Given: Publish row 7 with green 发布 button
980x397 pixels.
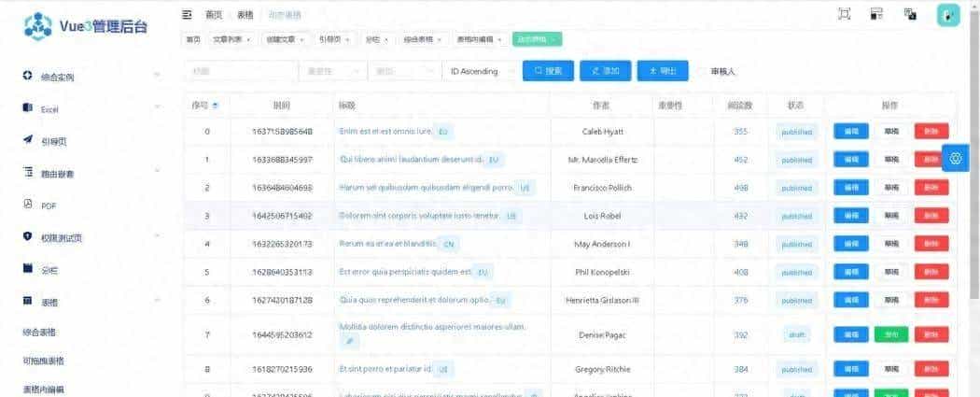Looking at the screenshot, I should pyautogui.click(x=891, y=334).
